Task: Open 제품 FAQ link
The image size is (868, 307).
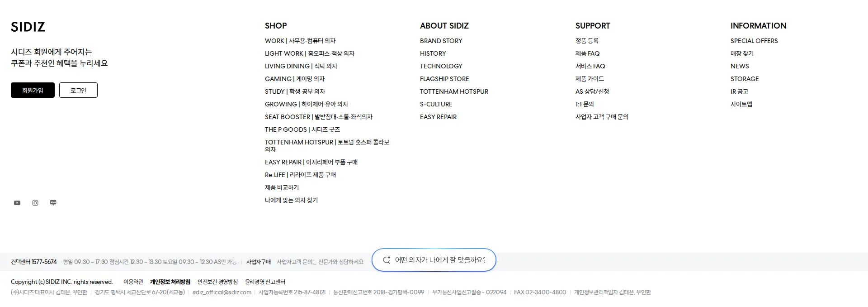Action: pyautogui.click(x=587, y=53)
